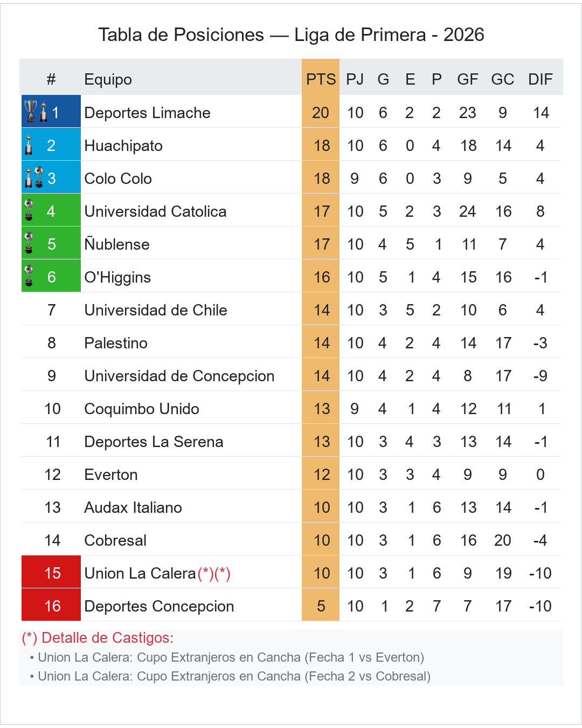Viewport: 582px width, 728px height.
Task: Click the Sudamericana trophy icon beside O'Higgins
Action: tap(29, 276)
